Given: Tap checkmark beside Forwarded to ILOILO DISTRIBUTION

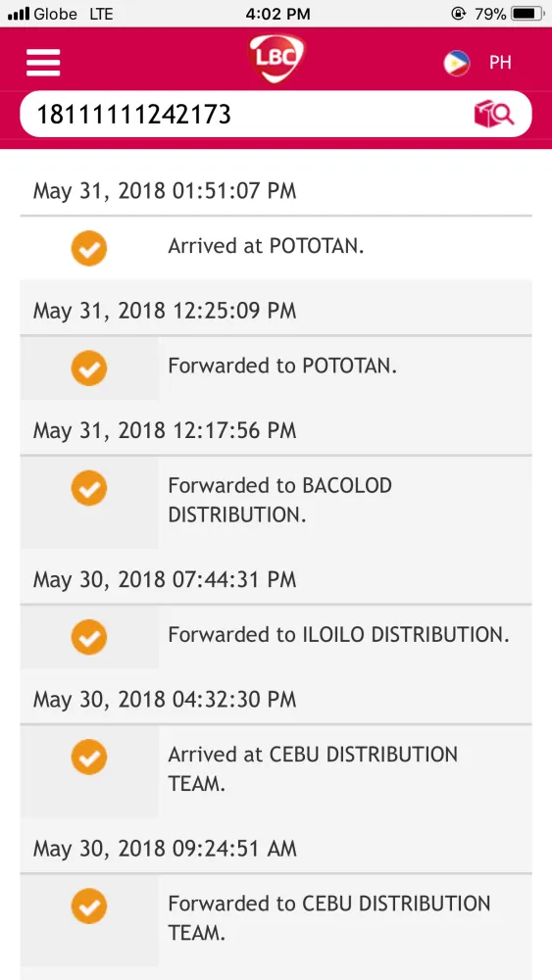Looking at the screenshot, I should point(89,637).
